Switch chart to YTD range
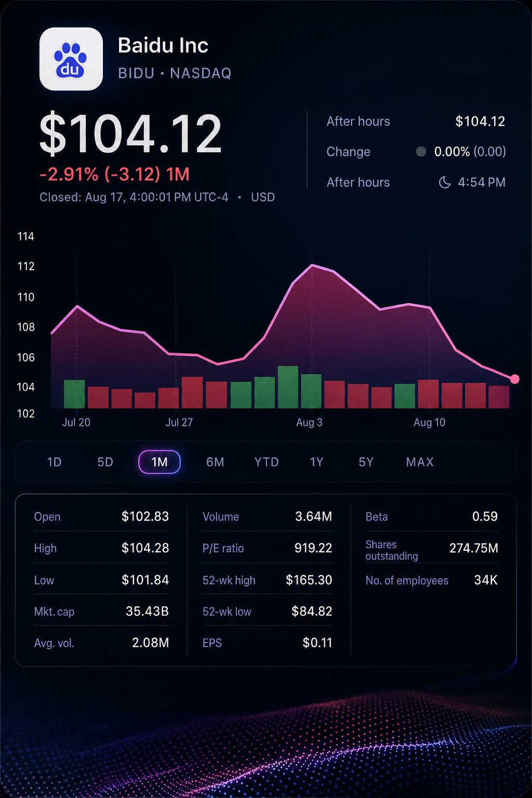The width and height of the screenshot is (532, 798). pos(267,462)
